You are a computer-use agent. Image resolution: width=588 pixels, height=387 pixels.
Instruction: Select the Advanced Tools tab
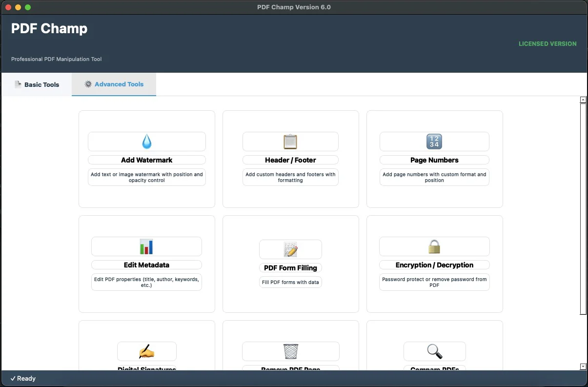[114, 84]
